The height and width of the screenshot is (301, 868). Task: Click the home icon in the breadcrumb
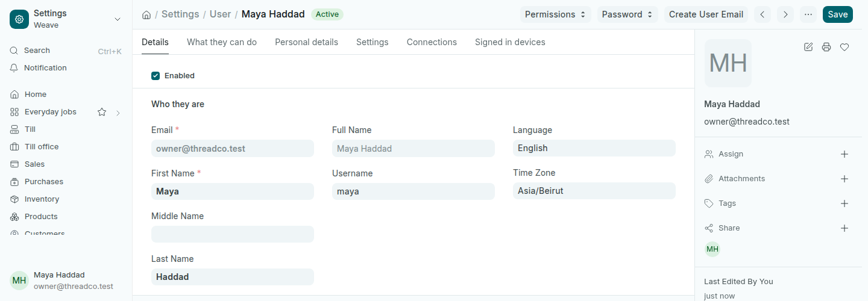tap(146, 14)
